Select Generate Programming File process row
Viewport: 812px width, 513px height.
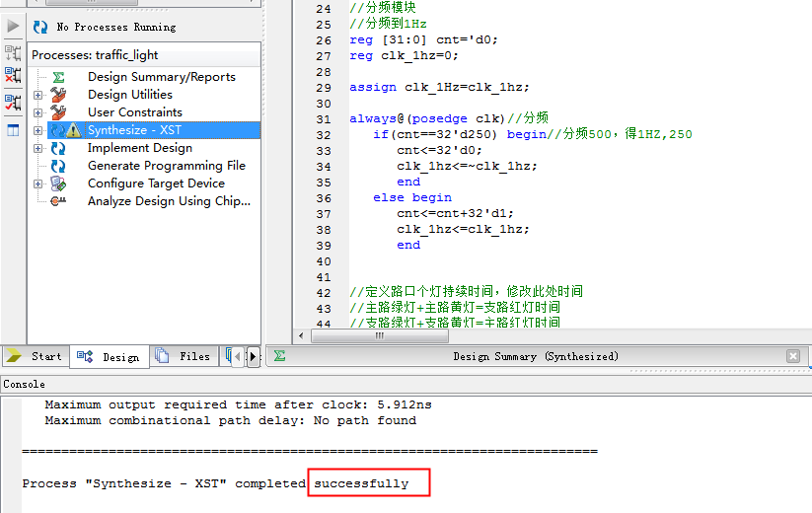(x=167, y=165)
